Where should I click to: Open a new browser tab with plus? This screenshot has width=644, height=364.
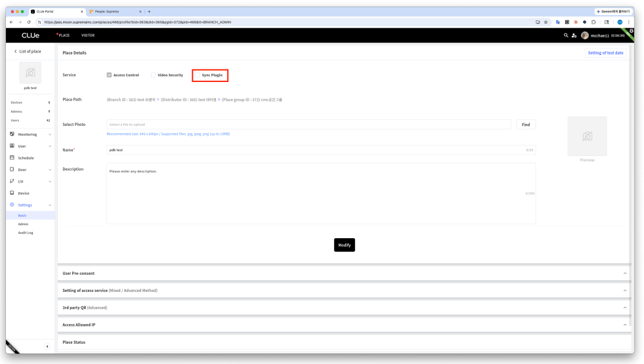click(x=149, y=12)
